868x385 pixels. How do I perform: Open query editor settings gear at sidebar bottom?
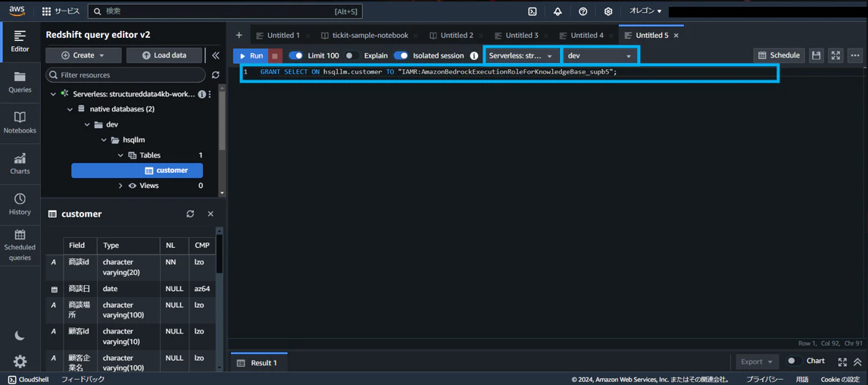point(20,362)
